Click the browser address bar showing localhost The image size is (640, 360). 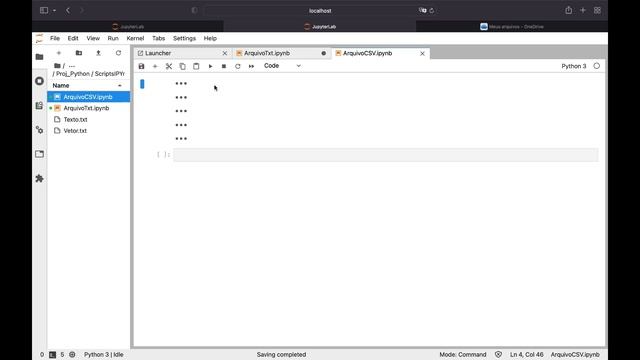coord(320,11)
